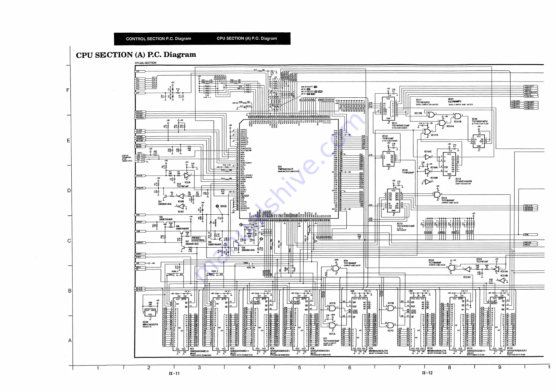Click the VGA.IOCS output connector at top right
Screen dimensions: 556x392
point(531,86)
